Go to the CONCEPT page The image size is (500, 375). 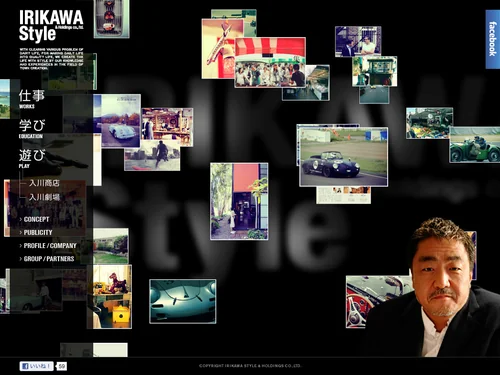[36, 219]
